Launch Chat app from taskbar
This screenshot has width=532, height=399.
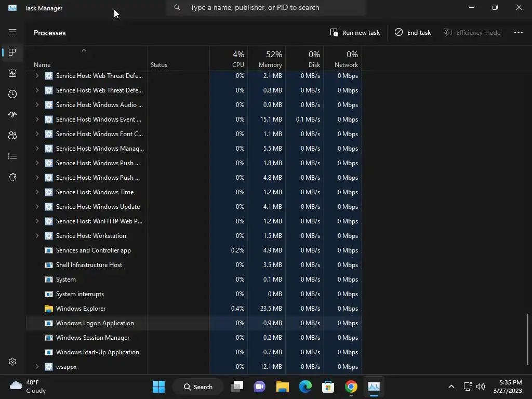click(x=260, y=387)
